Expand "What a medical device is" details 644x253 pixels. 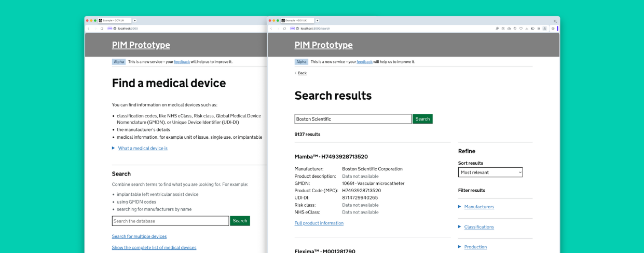pyautogui.click(x=143, y=148)
